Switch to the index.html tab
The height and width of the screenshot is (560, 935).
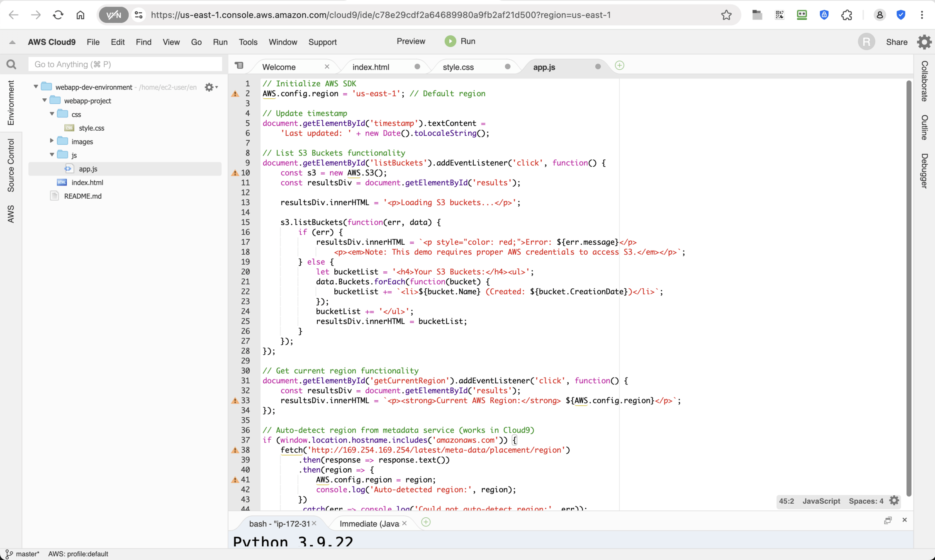tap(370, 67)
